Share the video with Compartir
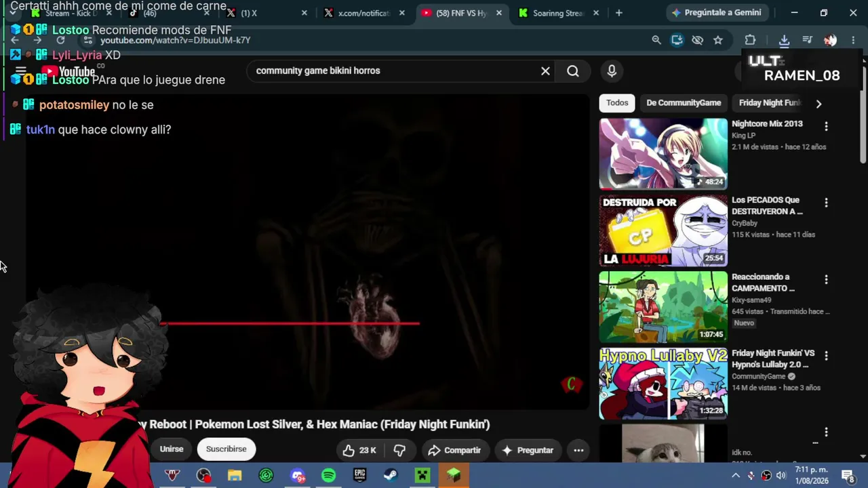 tap(454, 450)
